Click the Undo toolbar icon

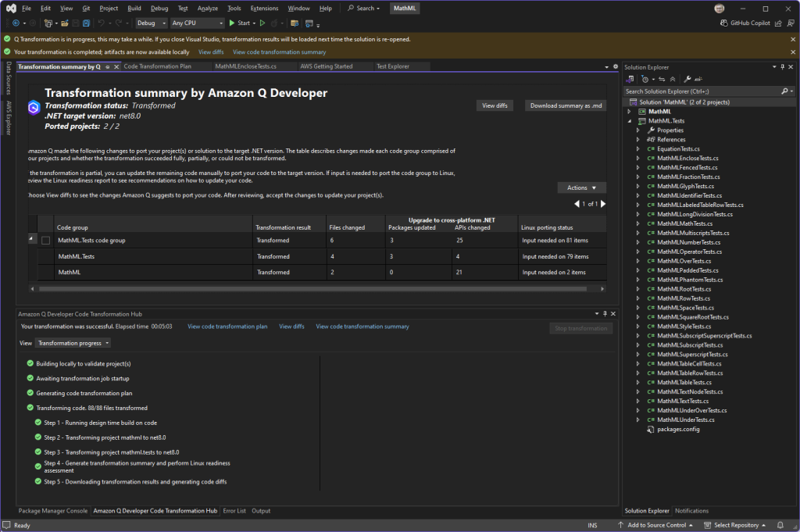(101, 23)
